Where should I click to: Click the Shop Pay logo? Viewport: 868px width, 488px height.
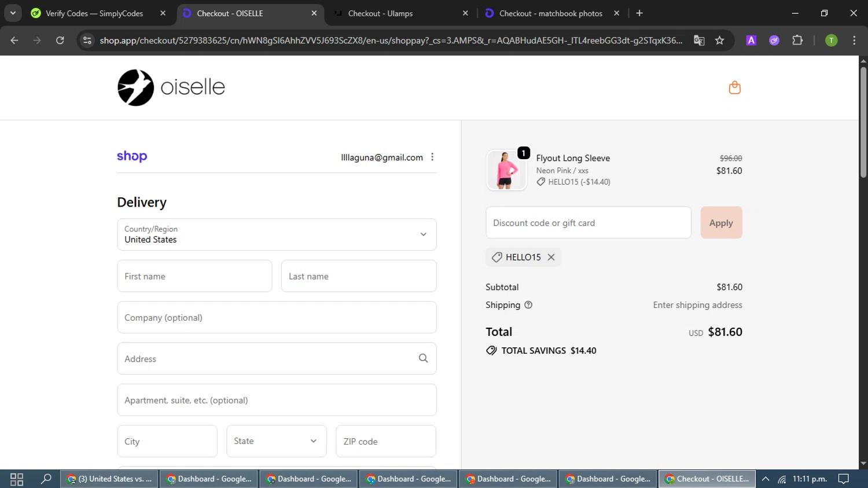(x=132, y=156)
